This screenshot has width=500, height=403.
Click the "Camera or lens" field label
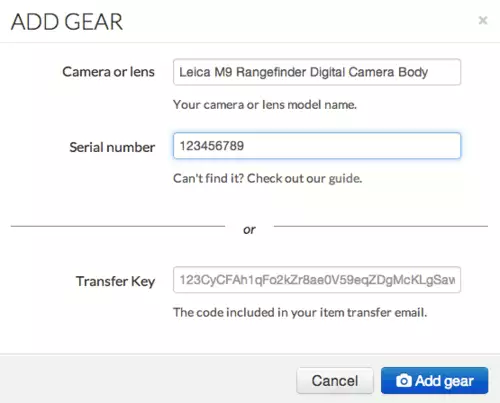109,72
